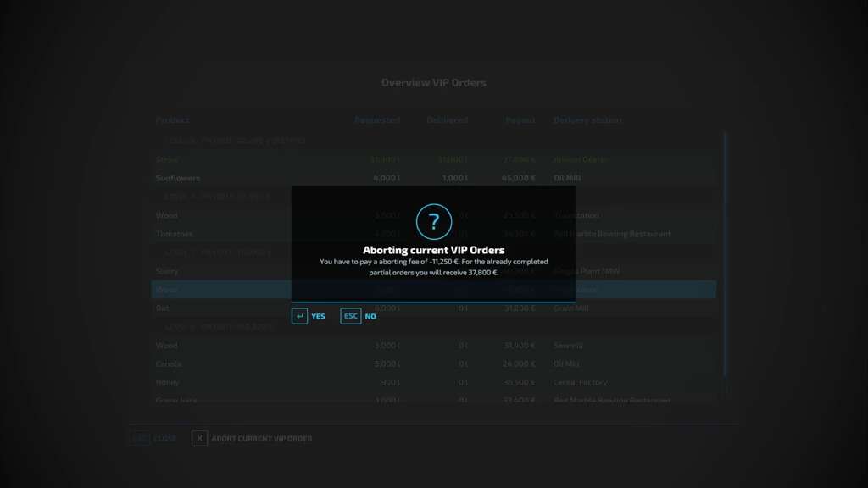Select the Honey order for Cereal Factory
Viewport: 868px width, 488px height.
(432, 383)
